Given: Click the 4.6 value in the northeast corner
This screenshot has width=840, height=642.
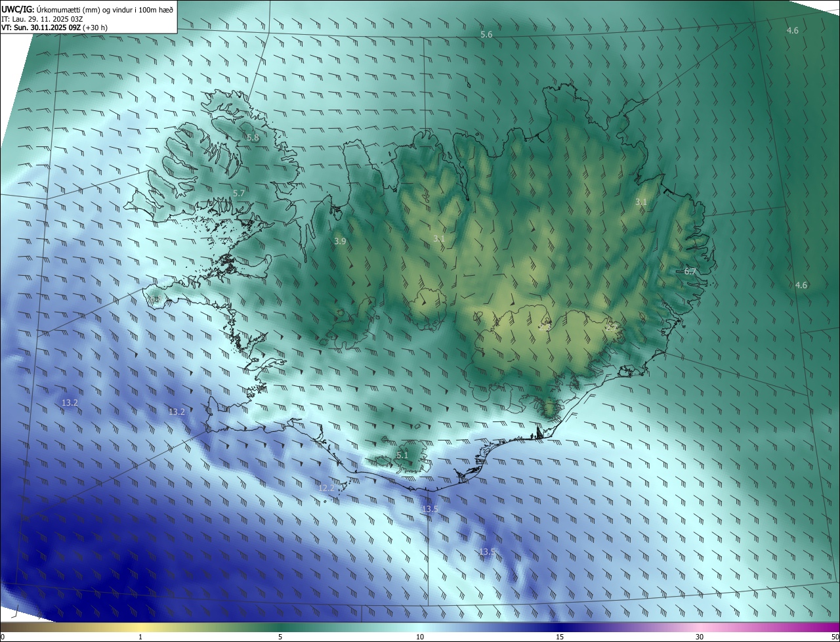Looking at the screenshot, I should click(x=793, y=31).
